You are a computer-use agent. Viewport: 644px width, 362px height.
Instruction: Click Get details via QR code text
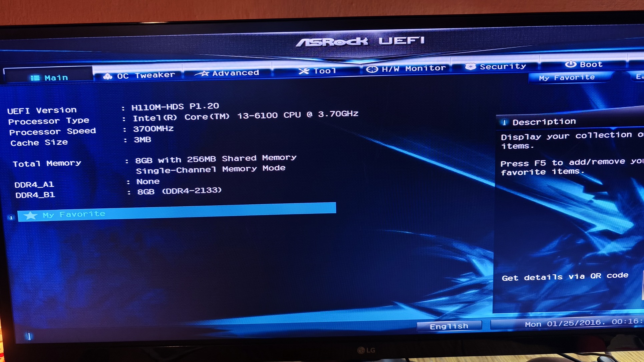(x=565, y=277)
